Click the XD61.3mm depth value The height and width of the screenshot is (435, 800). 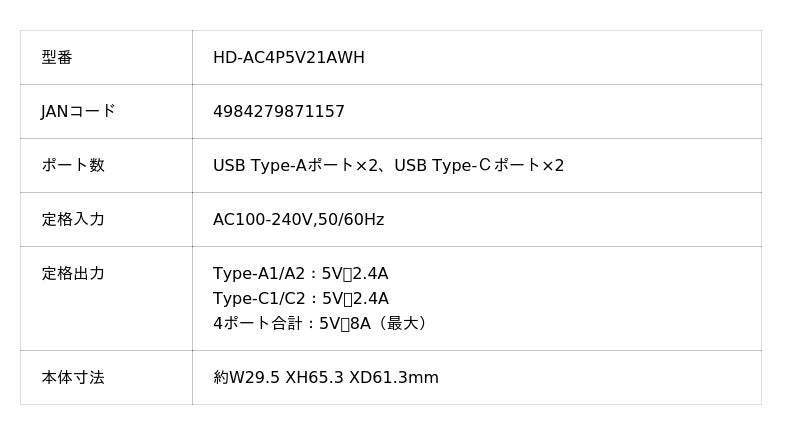pos(393,378)
